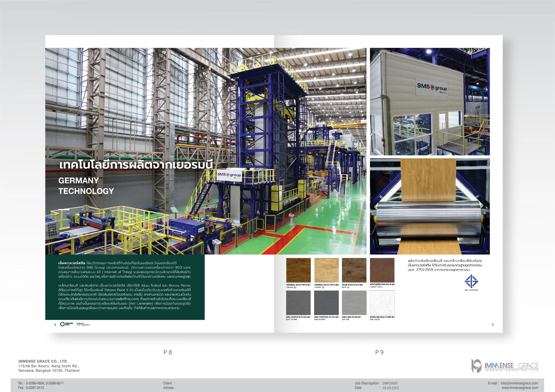Click the Job Description EMPOWER field
This screenshot has height=392, width=555.
click(x=390, y=383)
